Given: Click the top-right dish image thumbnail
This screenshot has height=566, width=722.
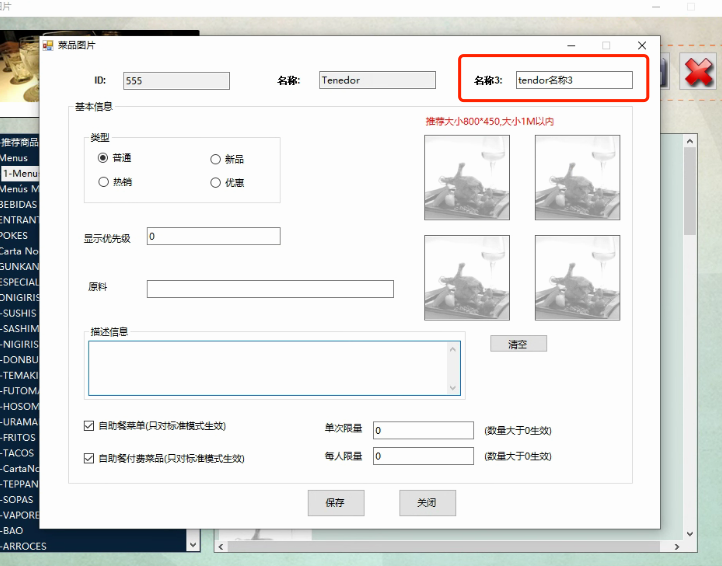Looking at the screenshot, I should [577, 177].
